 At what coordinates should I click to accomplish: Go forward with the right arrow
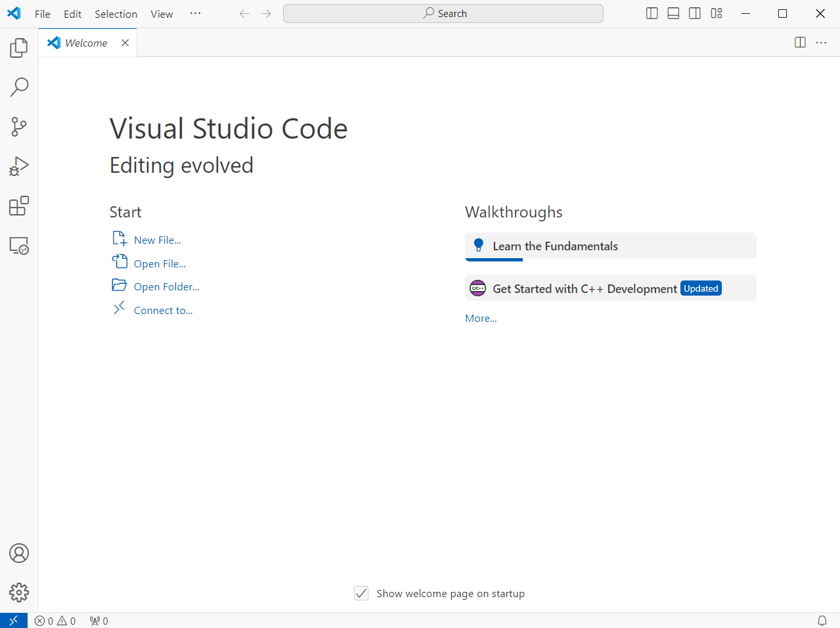266,13
